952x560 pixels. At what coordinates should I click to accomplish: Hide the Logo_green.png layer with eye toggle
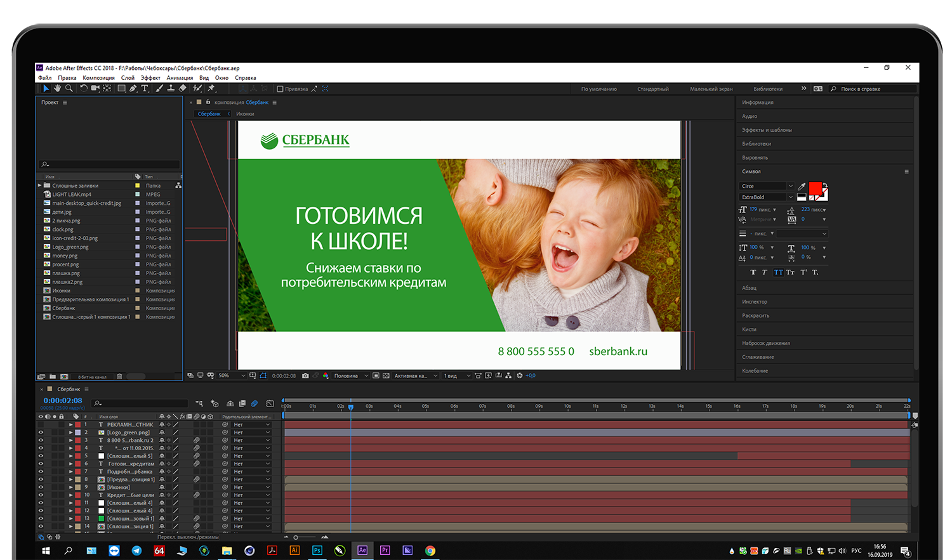coord(41,433)
